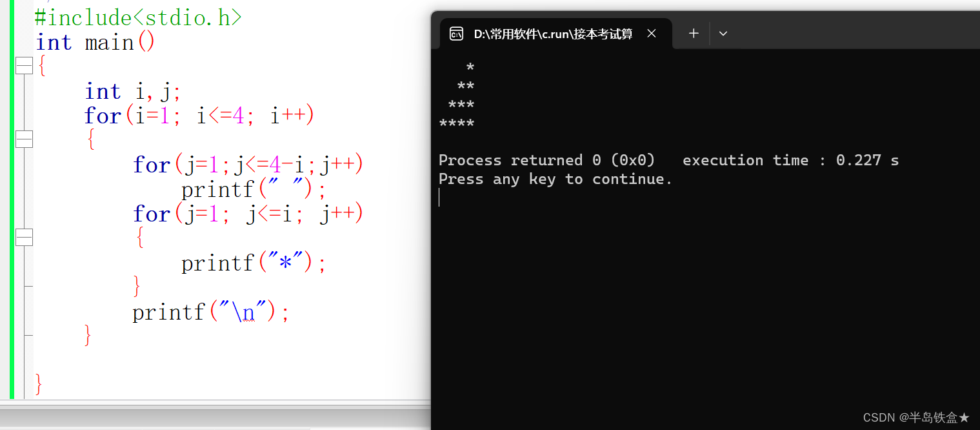Open a new terminal tab with plus
Image resolution: width=980 pixels, height=430 pixels.
pyautogui.click(x=694, y=34)
